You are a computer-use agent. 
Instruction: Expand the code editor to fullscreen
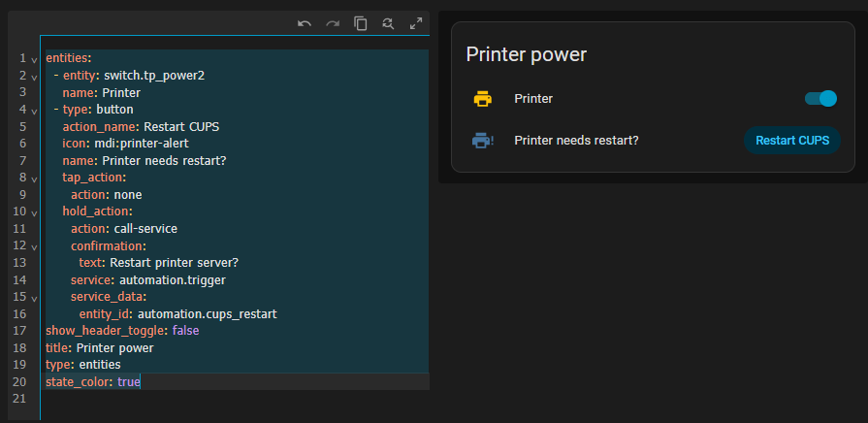[x=416, y=23]
